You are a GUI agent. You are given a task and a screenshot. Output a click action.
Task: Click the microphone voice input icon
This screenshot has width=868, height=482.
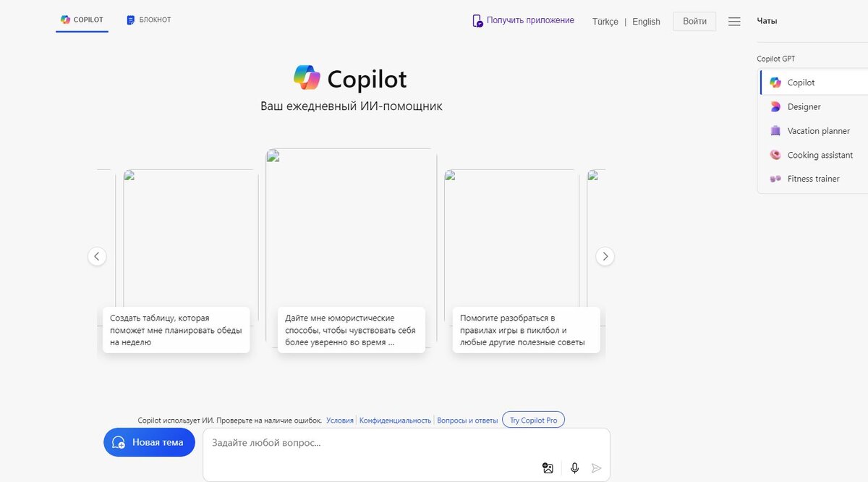click(x=574, y=468)
